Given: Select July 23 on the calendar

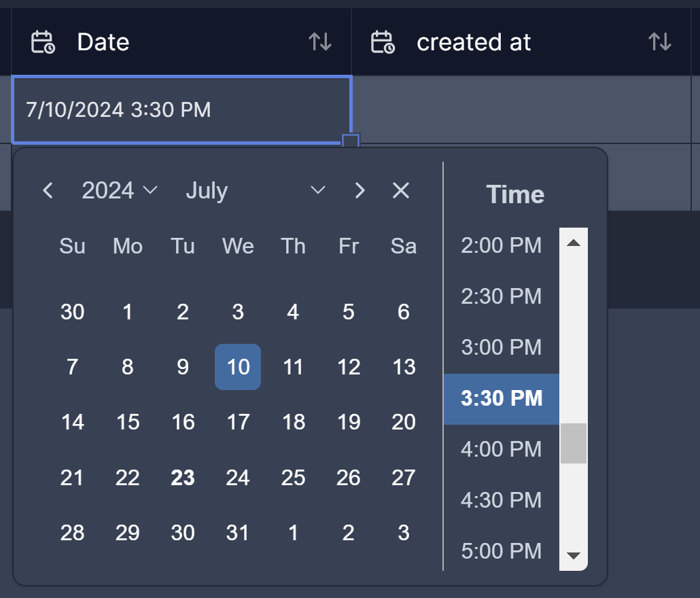Looking at the screenshot, I should pyautogui.click(x=183, y=478).
